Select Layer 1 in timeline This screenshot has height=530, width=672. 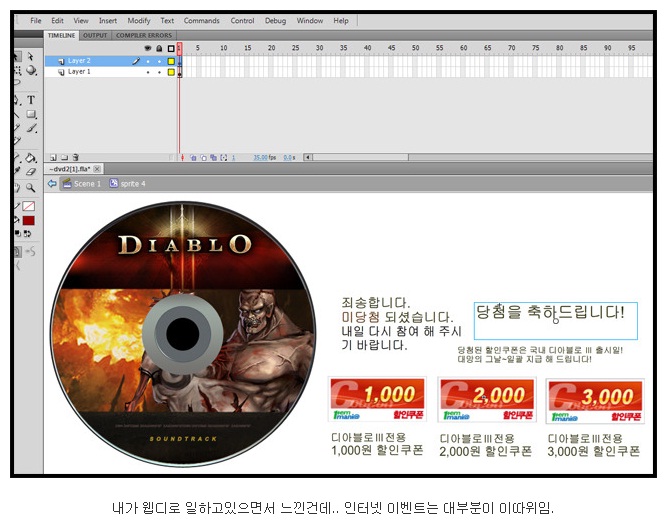79,72
